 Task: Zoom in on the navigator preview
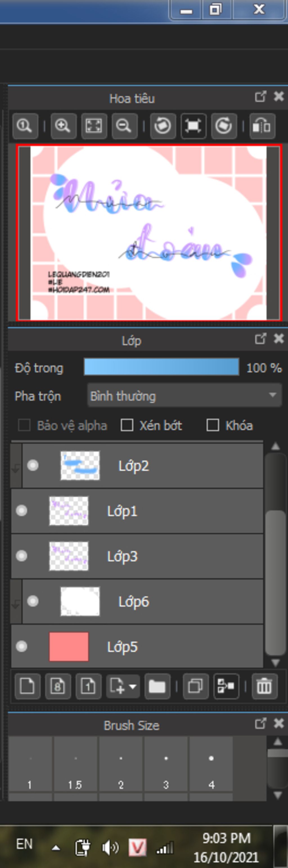63,126
